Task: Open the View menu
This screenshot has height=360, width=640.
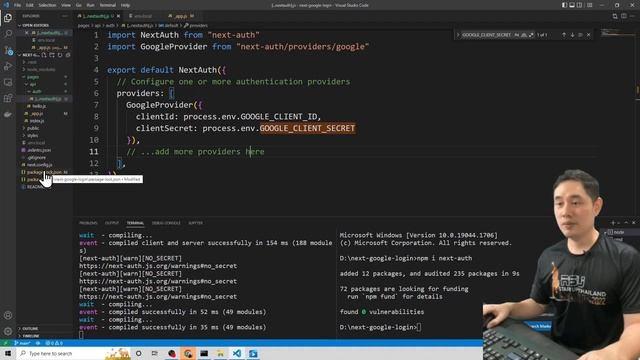Action: [66, 5]
